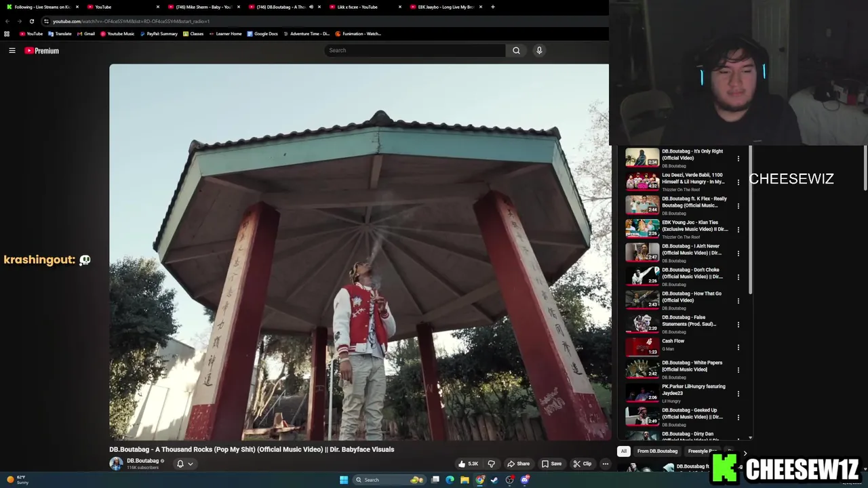
Task: Open a new browser tab
Action: pyautogui.click(x=493, y=7)
